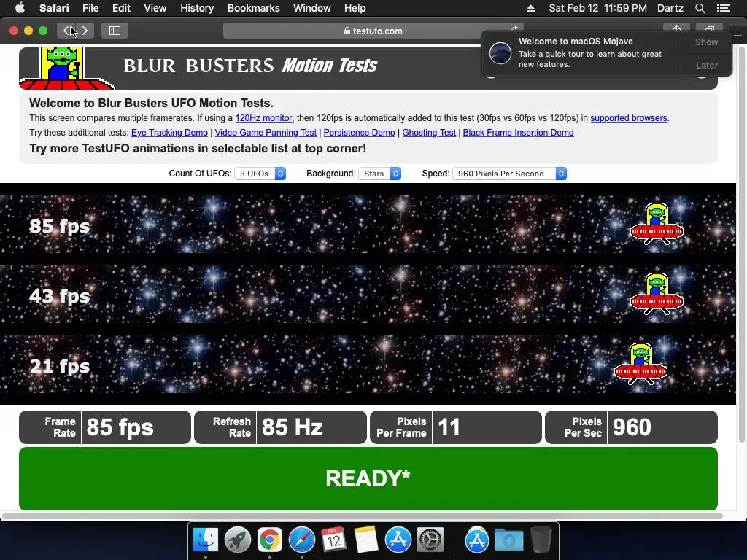Click the UFO in the 21 fps lane
Image resolution: width=747 pixels, height=560 pixels.
[x=640, y=364]
